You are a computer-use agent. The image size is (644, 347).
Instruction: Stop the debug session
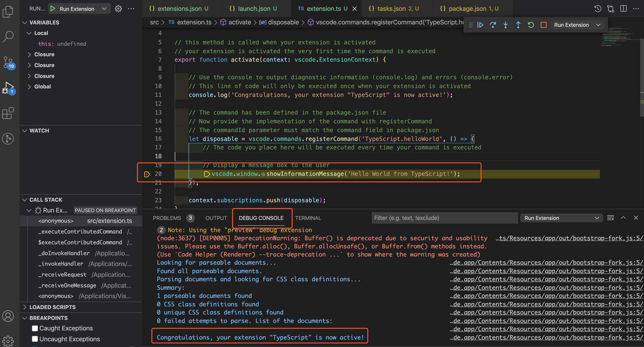click(x=544, y=25)
